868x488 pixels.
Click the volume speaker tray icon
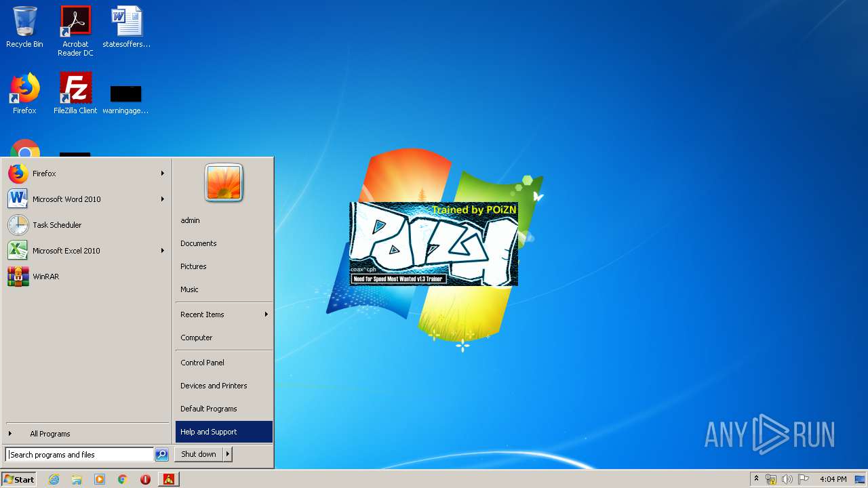[787, 479]
